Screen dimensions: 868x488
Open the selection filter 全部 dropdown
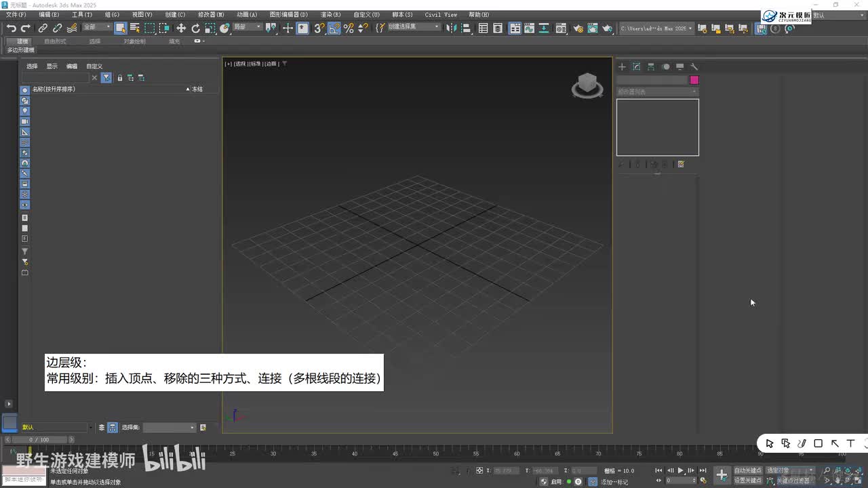pos(97,27)
